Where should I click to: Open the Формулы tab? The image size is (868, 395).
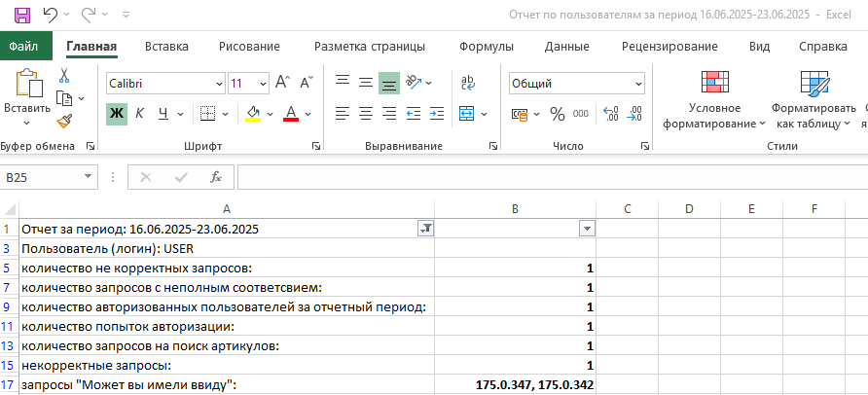[486, 47]
